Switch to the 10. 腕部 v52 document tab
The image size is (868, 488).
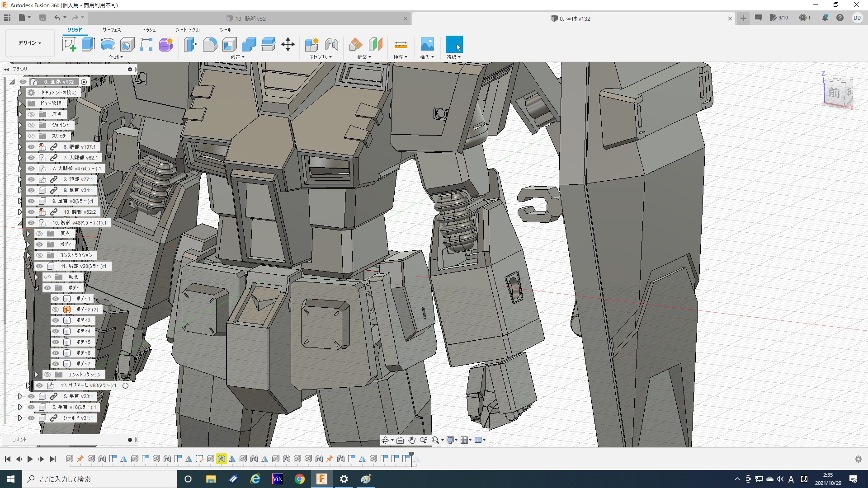pos(250,19)
